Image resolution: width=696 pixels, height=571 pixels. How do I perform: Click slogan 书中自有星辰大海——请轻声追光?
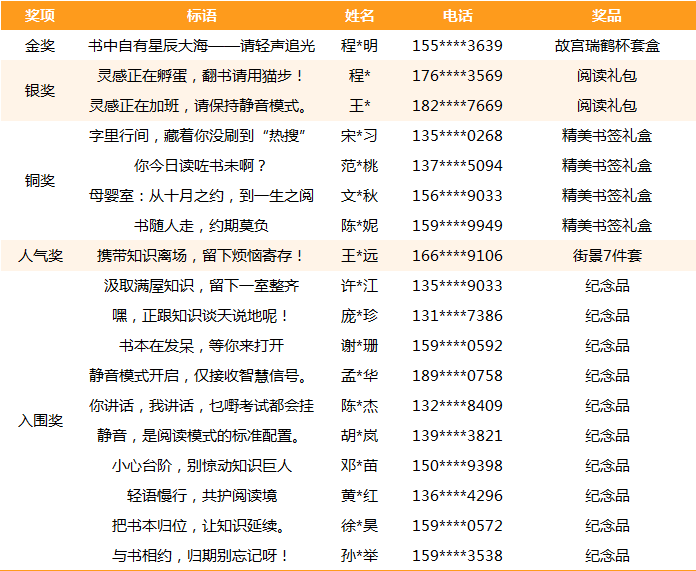click(202, 46)
